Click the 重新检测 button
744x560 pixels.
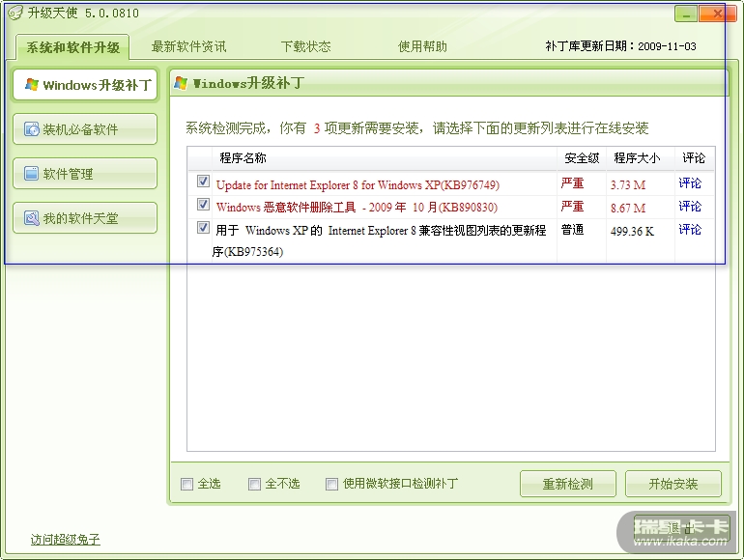point(568,484)
